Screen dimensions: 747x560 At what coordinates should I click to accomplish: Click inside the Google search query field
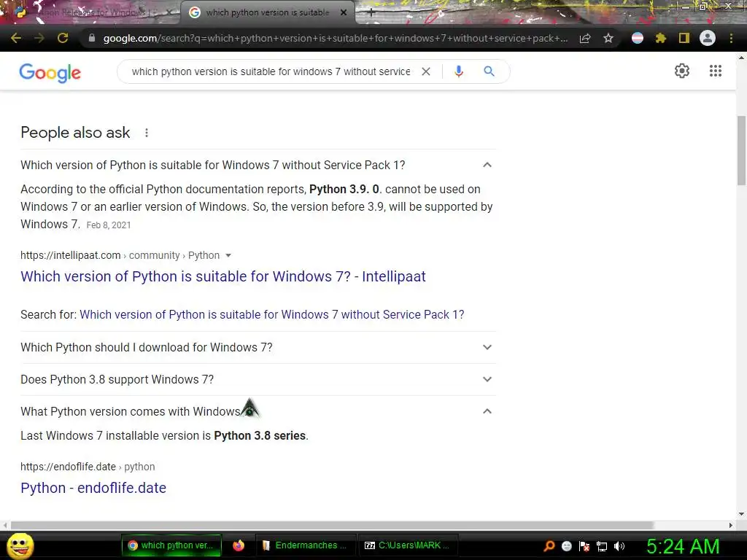[271, 71]
